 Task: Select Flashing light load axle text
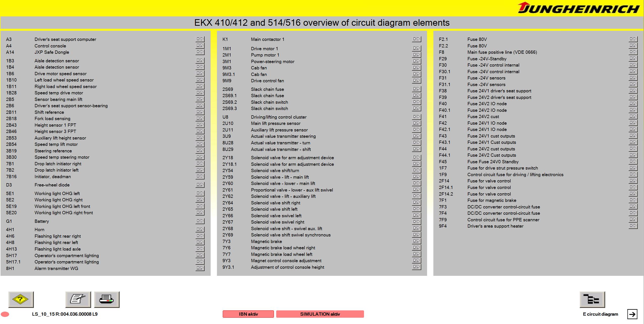58,249
